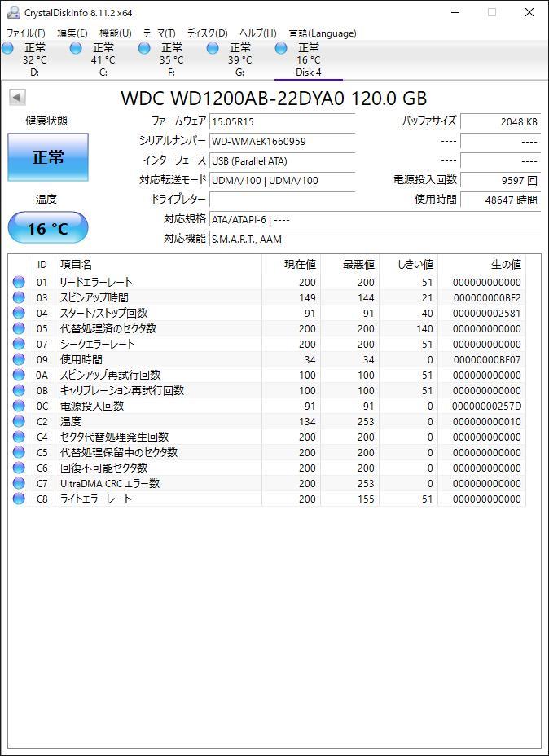Click the 最悪値 column header
The image size is (549, 756).
[350, 264]
